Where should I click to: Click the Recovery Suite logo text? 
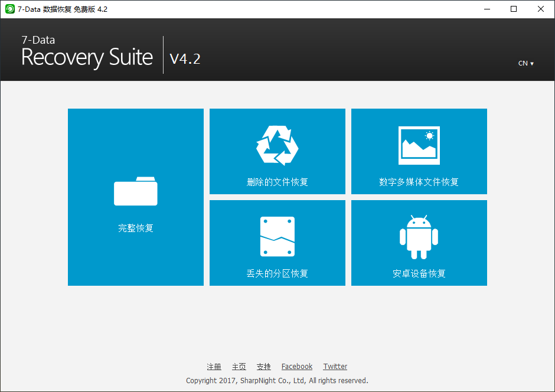(87, 57)
